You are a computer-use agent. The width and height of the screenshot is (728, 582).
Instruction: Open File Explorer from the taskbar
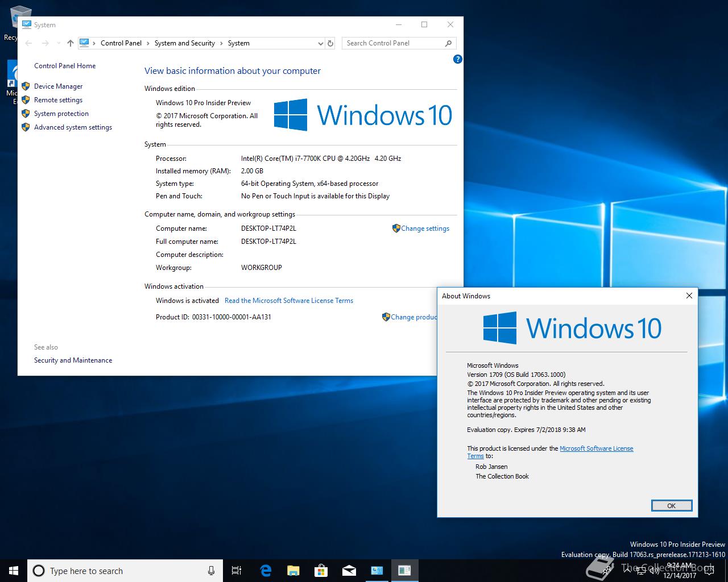coord(293,571)
